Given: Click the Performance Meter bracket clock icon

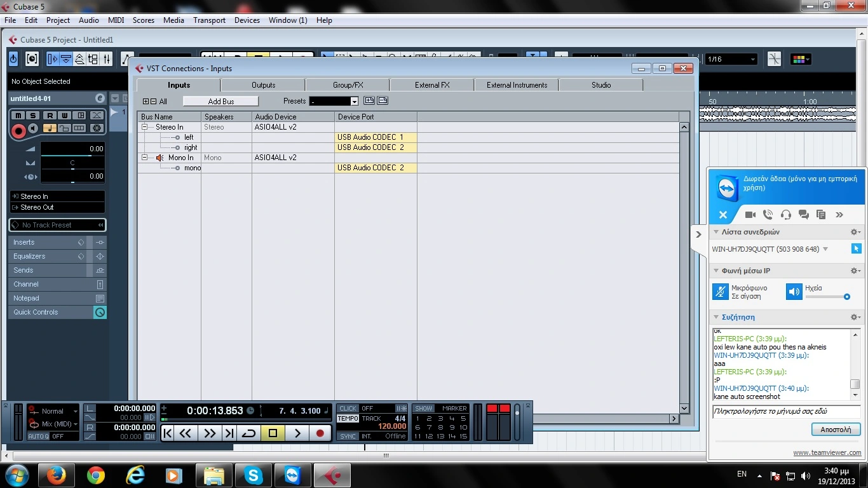Looking at the screenshot, I should click(x=32, y=59).
